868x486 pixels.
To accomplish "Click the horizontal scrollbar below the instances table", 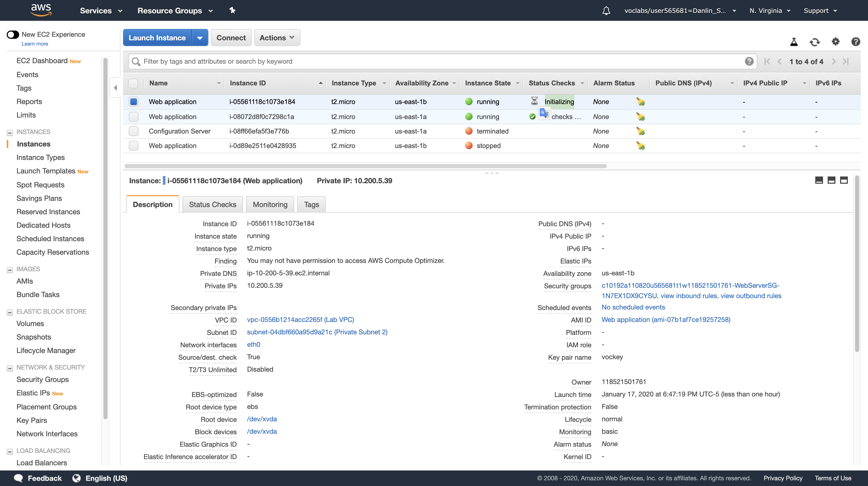I will [365, 166].
